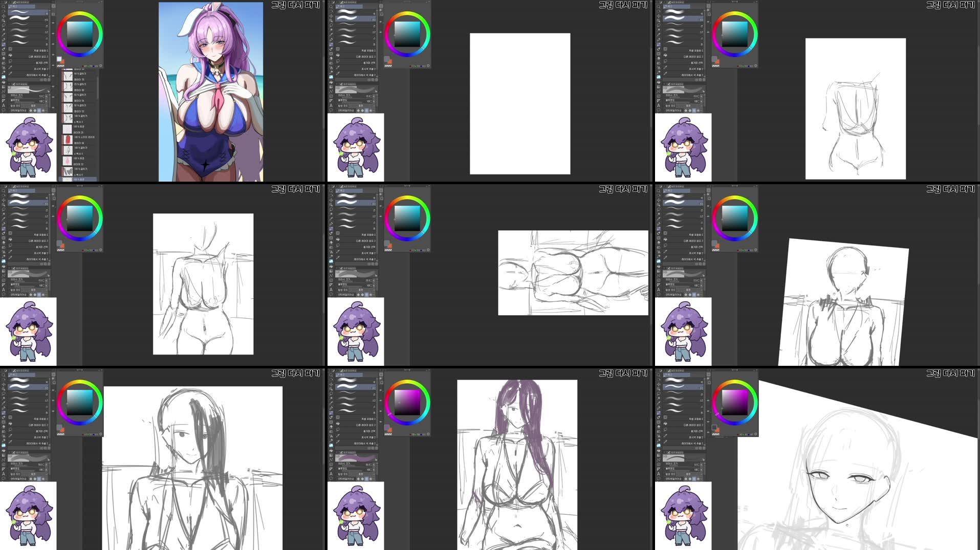Image resolution: width=980 pixels, height=550 pixels.
Task: Toggle visibility of the topmost layer
Action: pyautogui.click(x=61, y=70)
